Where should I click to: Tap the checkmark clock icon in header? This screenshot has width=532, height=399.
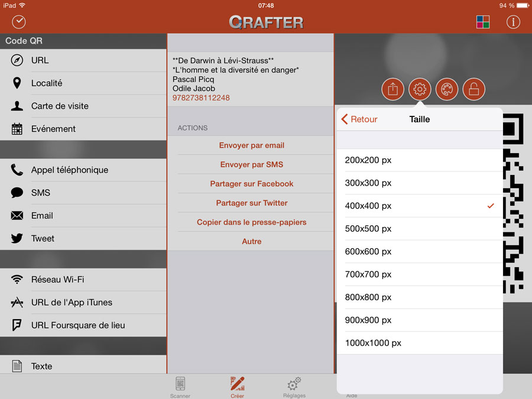click(19, 22)
